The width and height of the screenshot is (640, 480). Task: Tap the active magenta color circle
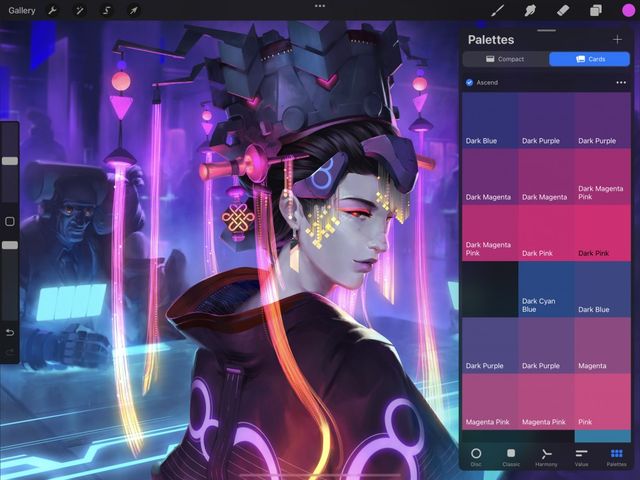628,11
